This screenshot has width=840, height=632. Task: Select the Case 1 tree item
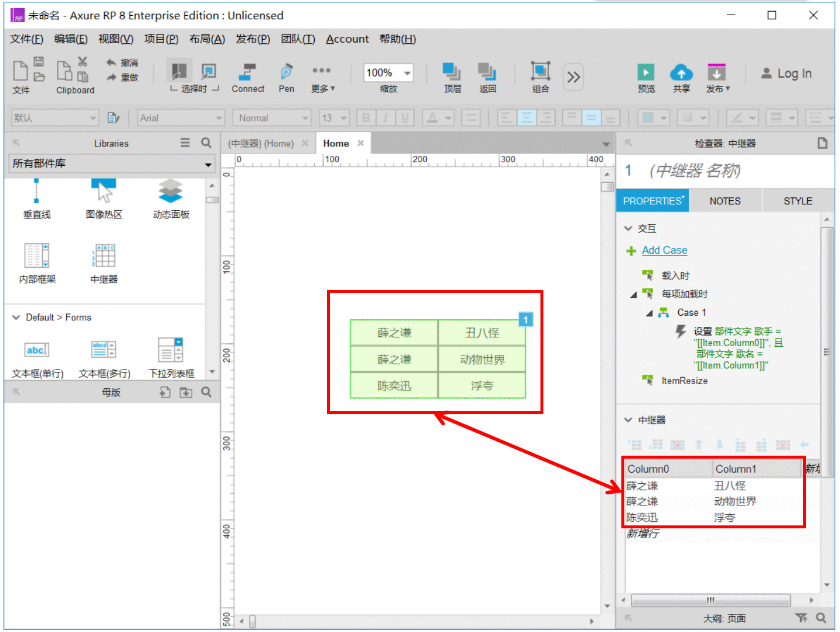(x=692, y=313)
